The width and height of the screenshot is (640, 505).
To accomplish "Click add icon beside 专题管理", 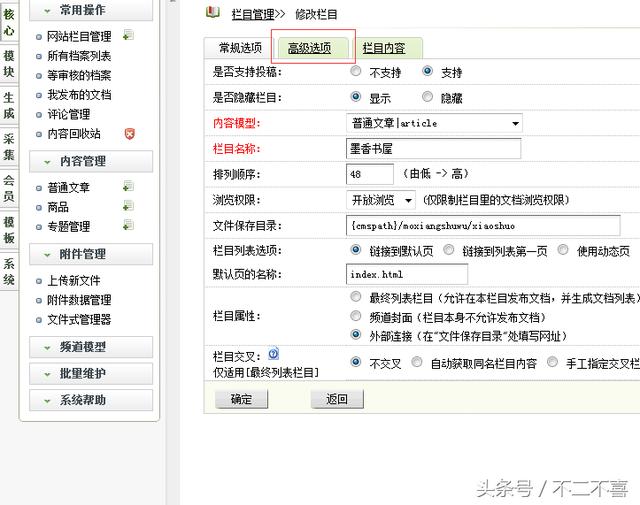I will pyautogui.click(x=128, y=225).
